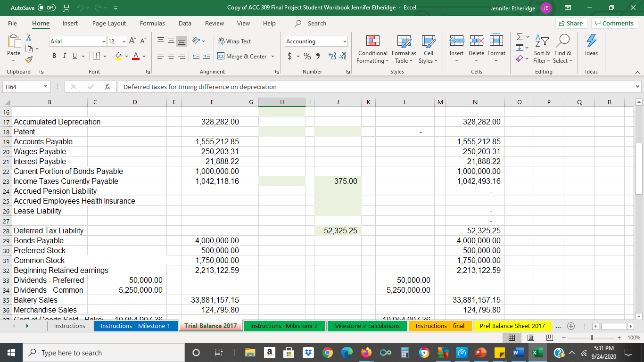The width and height of the screenshot is (644, 362).
Task: Open the Cell Styles gallery
Action: click(x=428, y=49)
